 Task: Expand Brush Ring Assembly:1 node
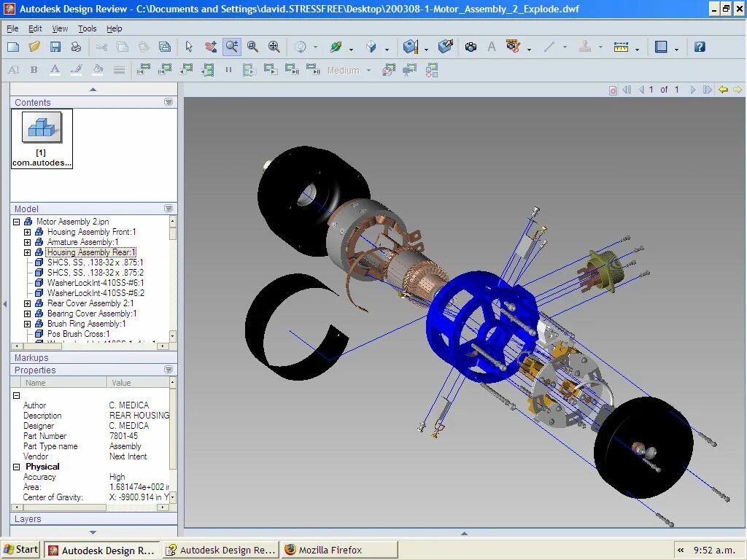tap(27, 324)
